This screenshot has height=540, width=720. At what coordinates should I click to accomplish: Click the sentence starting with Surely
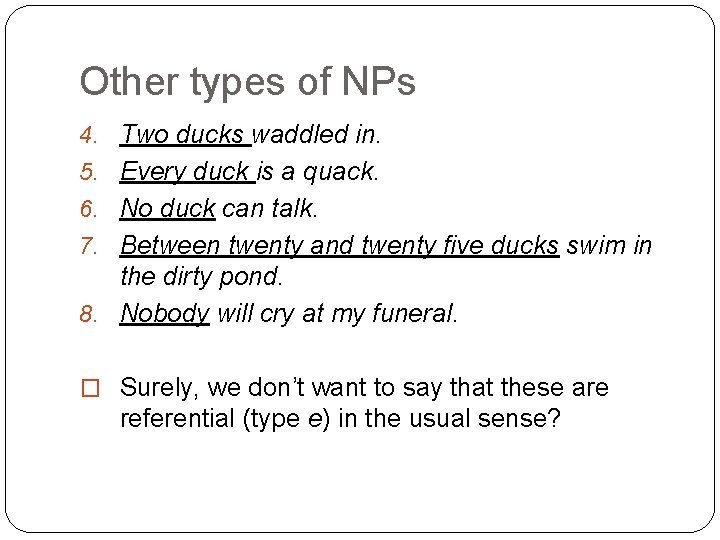pos(365,402)
